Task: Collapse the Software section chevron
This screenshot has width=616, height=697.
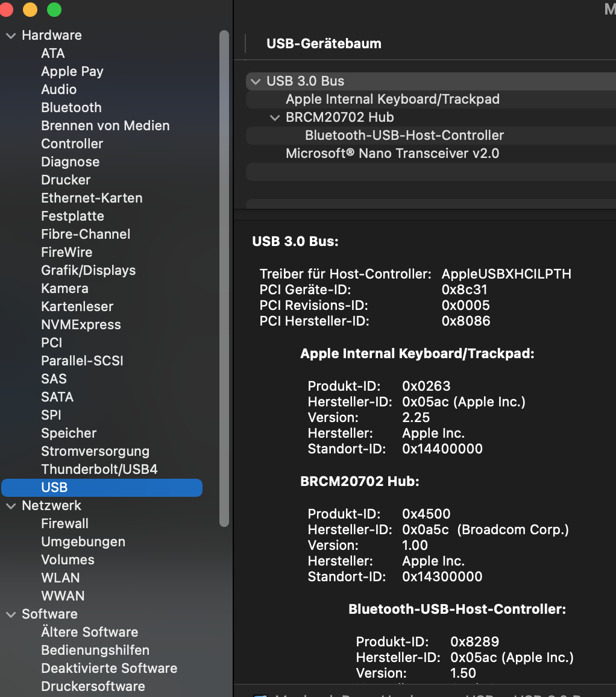Action: [x=11, y=614]
